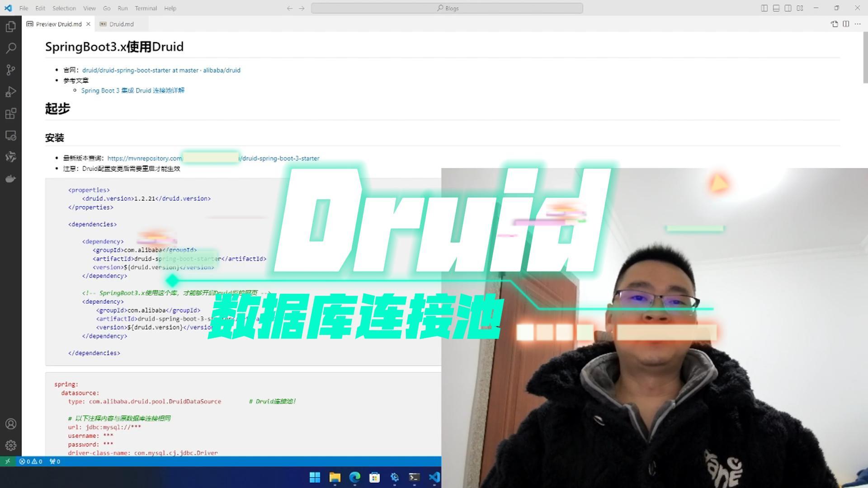
Task: Open Microsoft Edge from taskbar
Action: (x=354, y=477)
